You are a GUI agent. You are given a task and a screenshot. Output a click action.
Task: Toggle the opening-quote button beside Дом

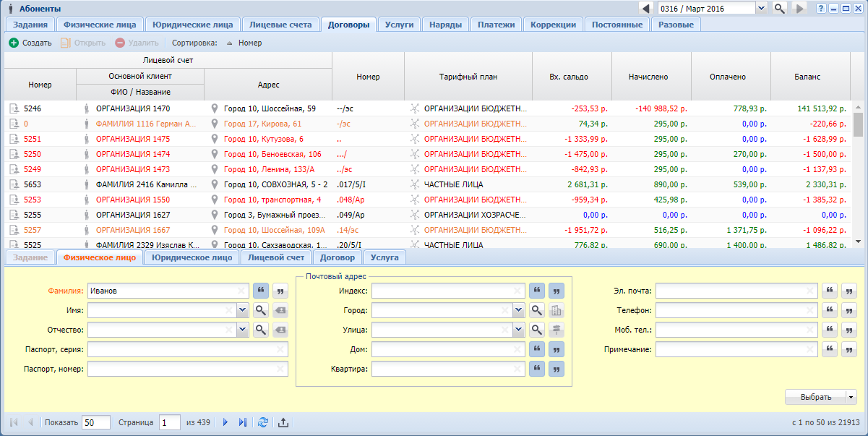(x=537, y=349)
